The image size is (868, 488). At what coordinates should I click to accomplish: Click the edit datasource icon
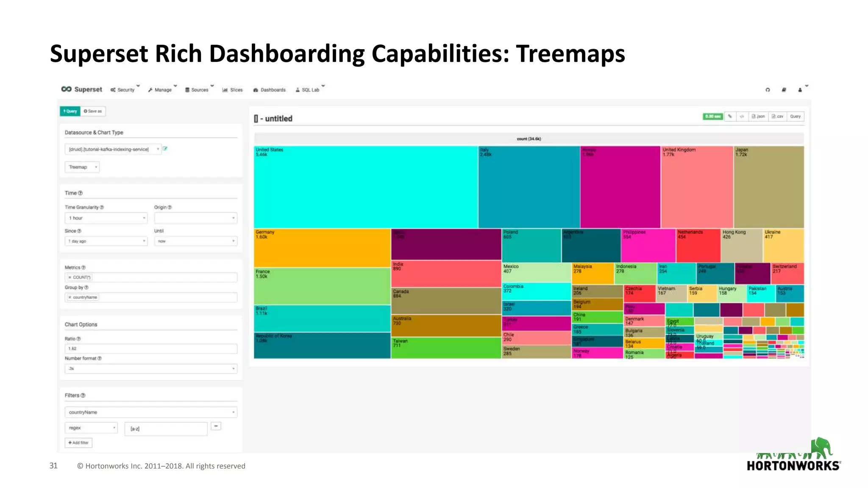[165, 149]
